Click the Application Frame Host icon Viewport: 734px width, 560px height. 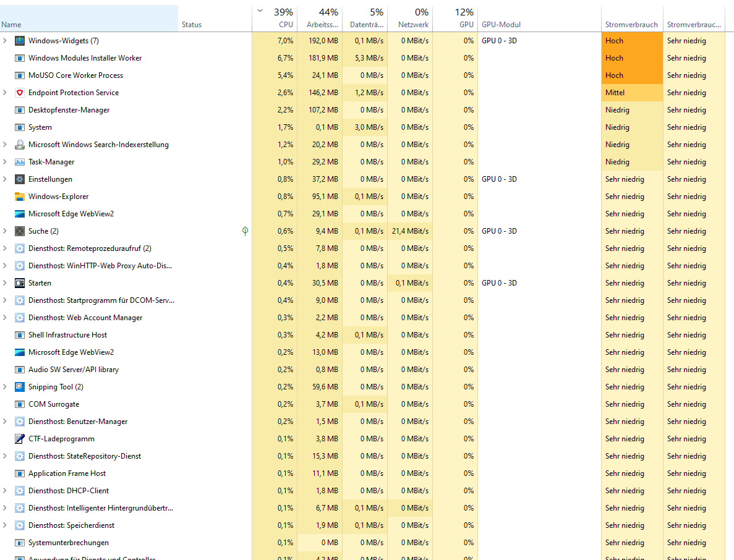[x=20, y=473]
